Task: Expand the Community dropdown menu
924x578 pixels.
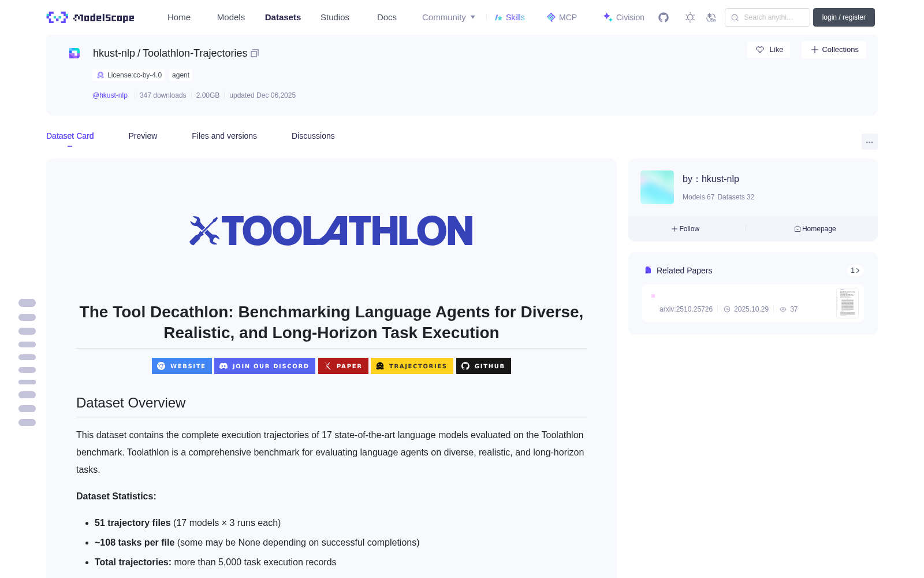Action: (449, 17)
